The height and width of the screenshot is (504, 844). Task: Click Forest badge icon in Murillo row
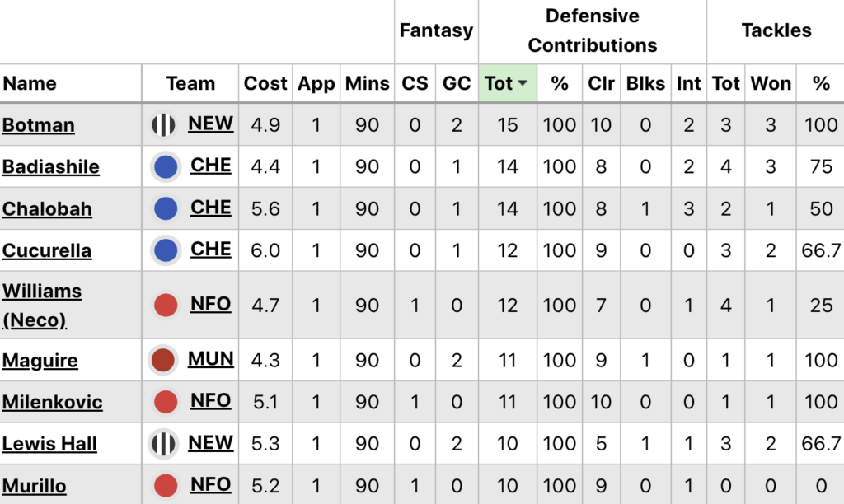pos(166,486)
